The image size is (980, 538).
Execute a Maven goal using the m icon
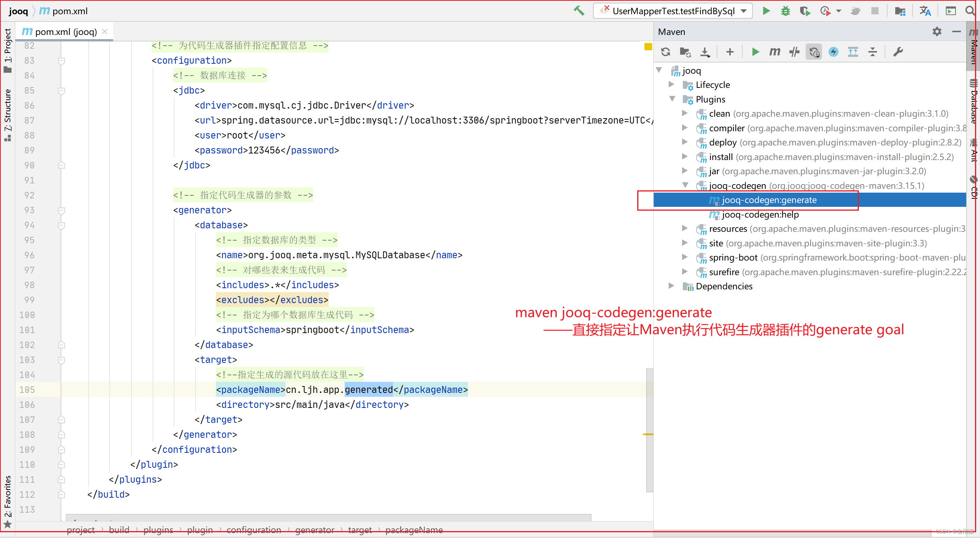pyautogui.click(x=774, y=52)
